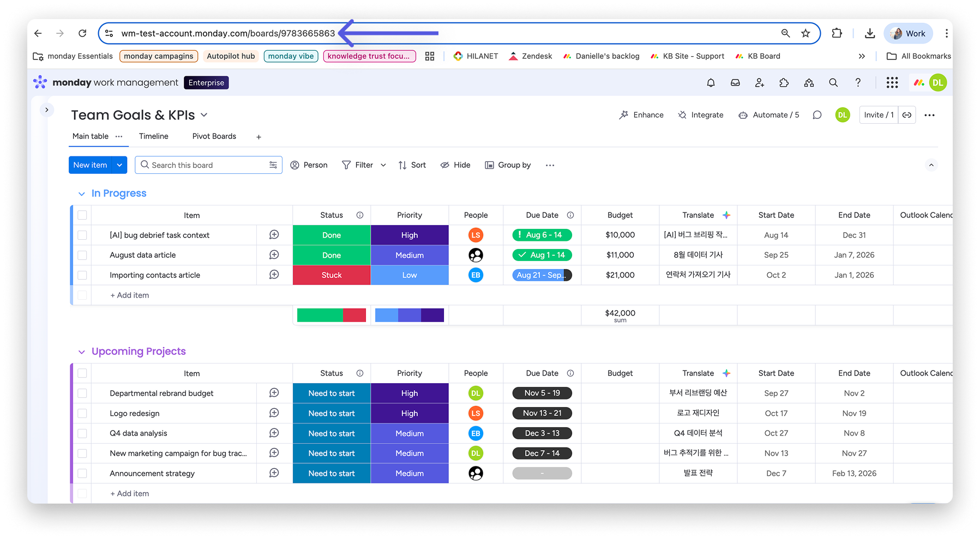Open the help question mark
980x539 pixels.
(x=858, y=83)
